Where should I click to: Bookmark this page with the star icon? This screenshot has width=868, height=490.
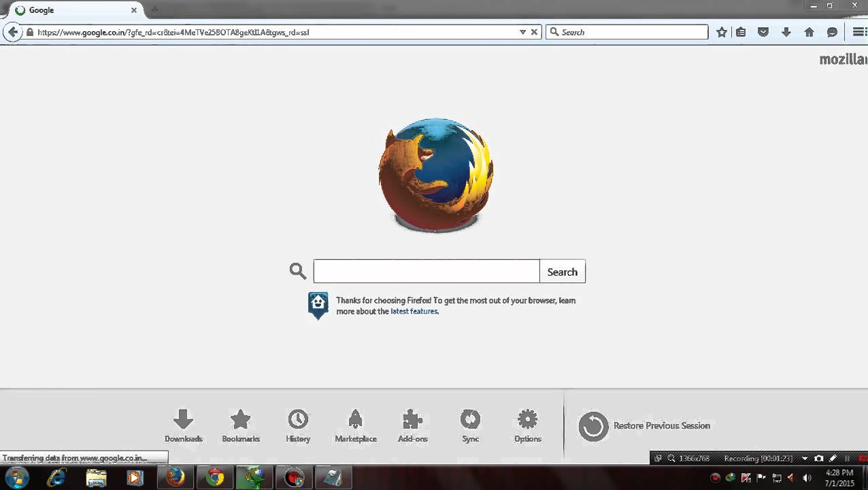(x=722, y=32)
